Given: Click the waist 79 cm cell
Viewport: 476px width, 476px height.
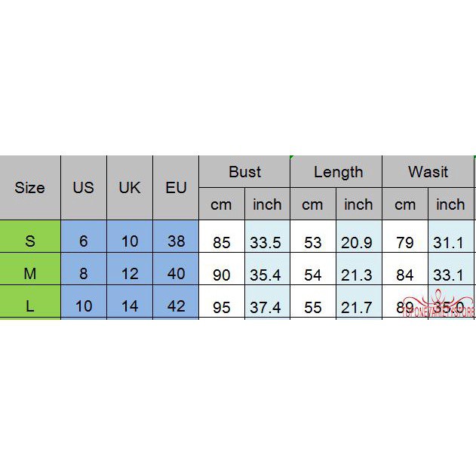Looking at the screenshot, I should pos(405,242).
